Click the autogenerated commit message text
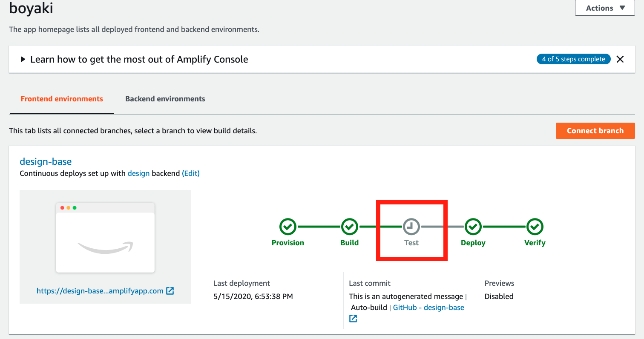 pos(406,296)
